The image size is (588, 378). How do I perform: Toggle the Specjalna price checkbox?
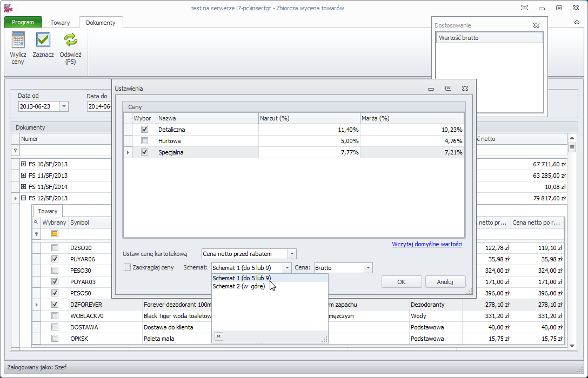pos(144,152)
